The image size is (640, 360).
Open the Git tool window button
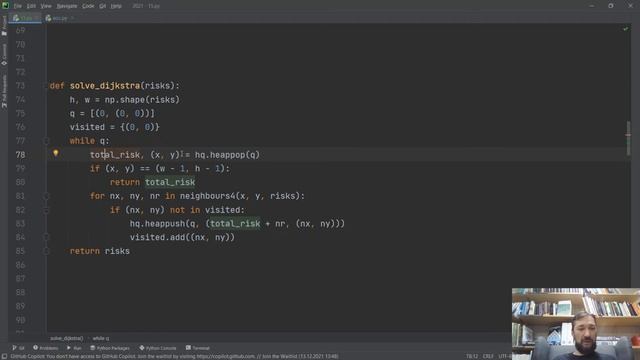18,348
